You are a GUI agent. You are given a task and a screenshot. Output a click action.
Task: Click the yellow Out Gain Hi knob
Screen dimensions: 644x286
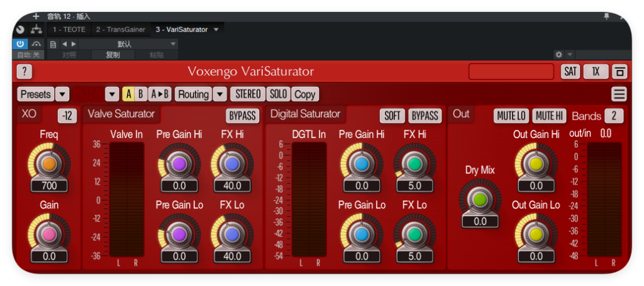pyautogui.click(x=536, y=164)
